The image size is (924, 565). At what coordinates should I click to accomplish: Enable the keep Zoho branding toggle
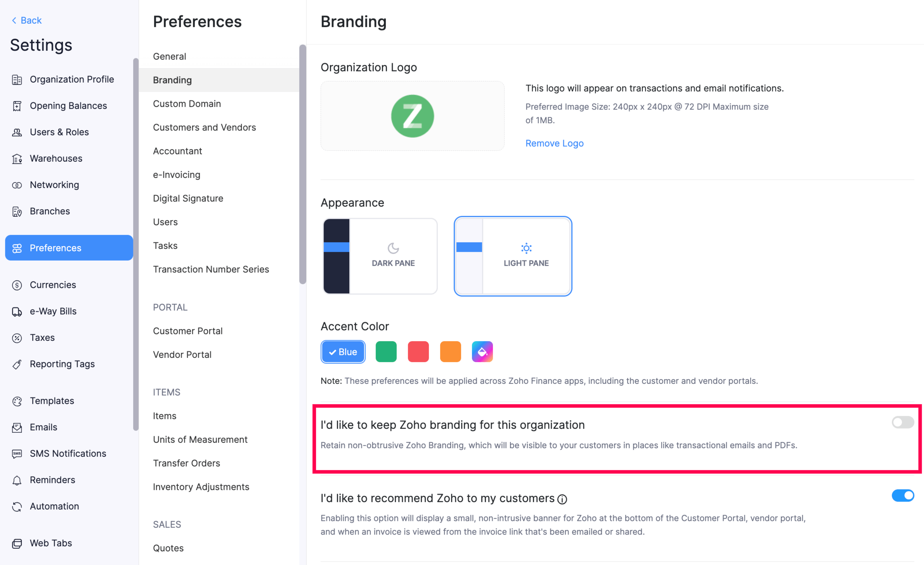[x=902, y=423]
